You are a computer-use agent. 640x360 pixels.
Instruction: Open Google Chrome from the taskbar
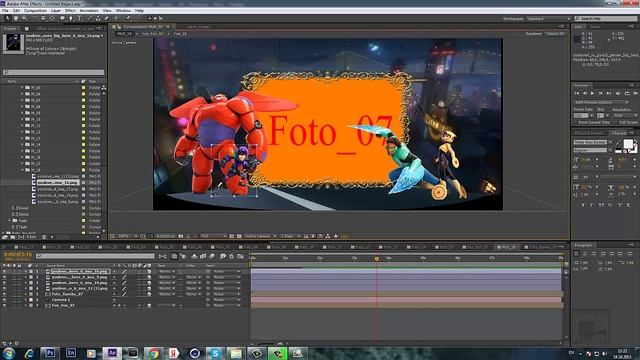tap(153, 353)
